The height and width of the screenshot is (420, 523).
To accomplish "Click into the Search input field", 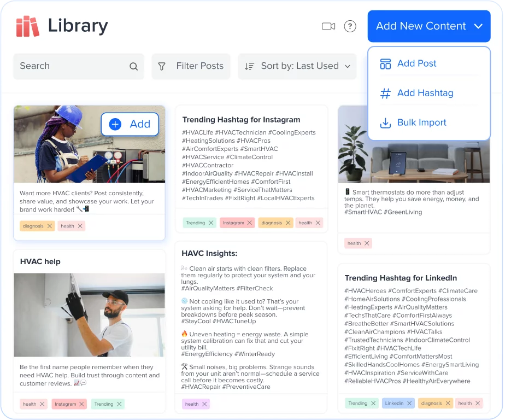I will 71,66.
